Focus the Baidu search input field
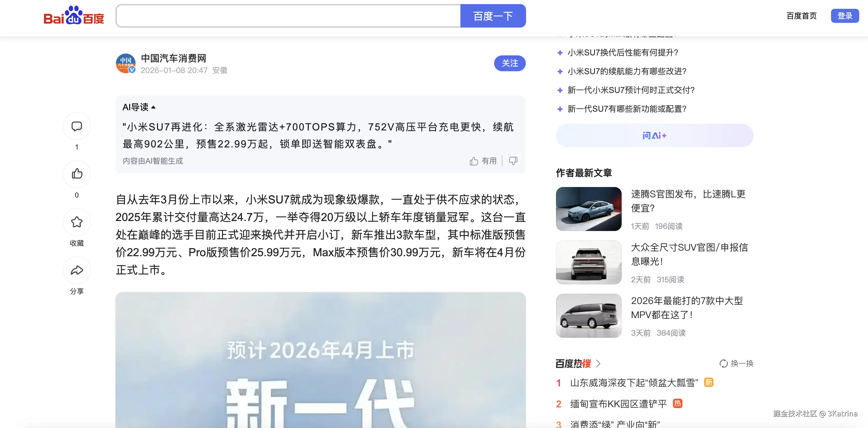Screen dimensions: 868x428 [288, 16]
